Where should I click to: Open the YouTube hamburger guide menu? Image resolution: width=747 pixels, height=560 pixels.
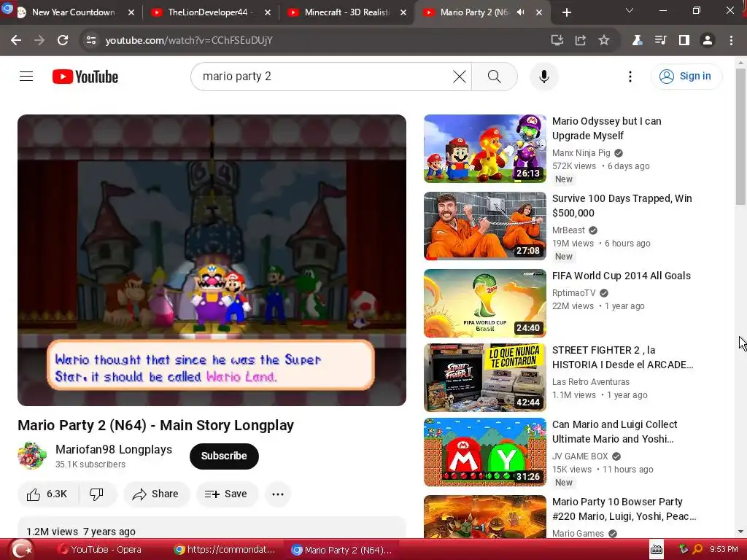[x=26, y=76]
